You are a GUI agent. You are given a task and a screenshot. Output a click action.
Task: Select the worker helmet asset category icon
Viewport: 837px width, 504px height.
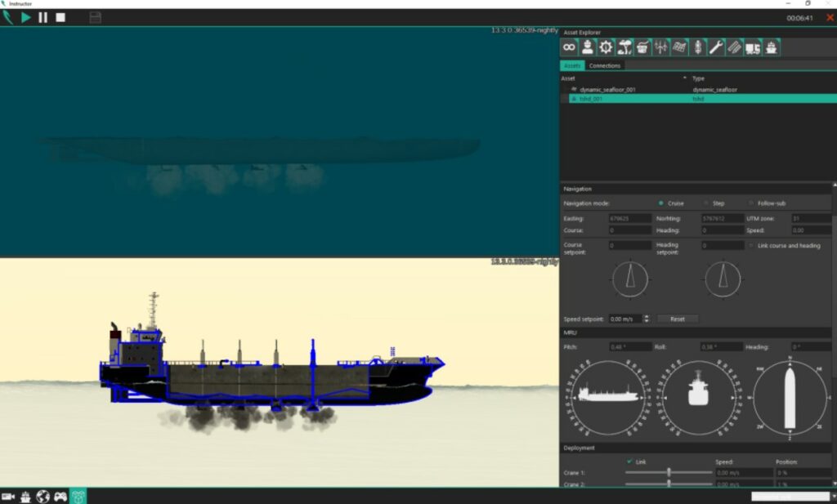coord(588,48)
